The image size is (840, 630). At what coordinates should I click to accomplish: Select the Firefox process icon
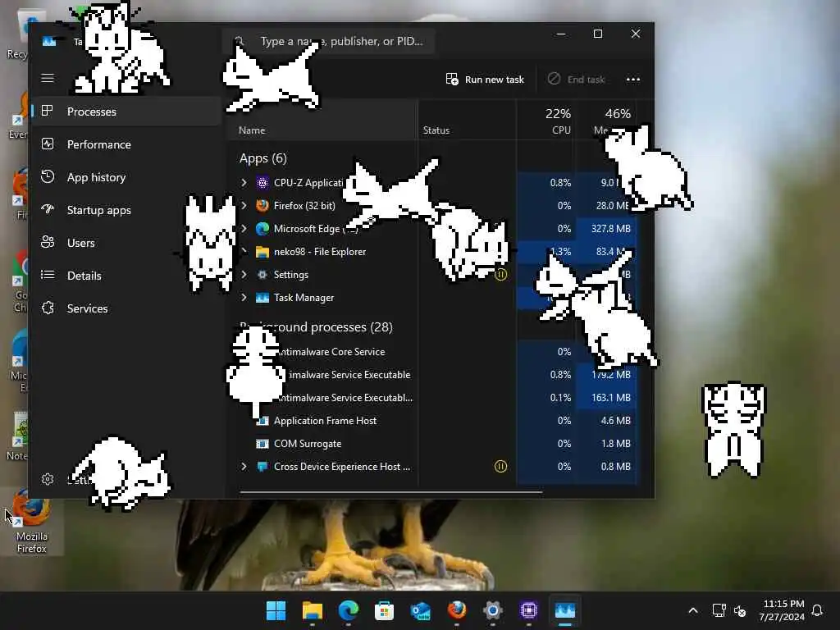click(262, 206)
